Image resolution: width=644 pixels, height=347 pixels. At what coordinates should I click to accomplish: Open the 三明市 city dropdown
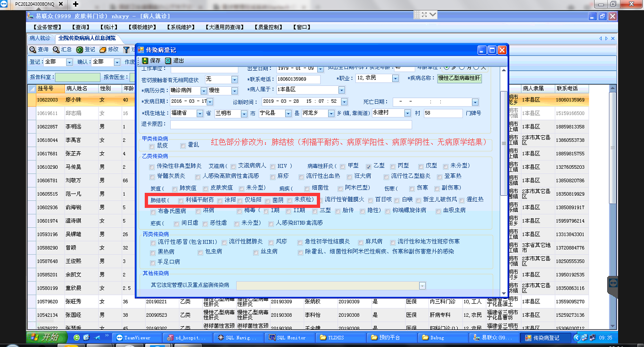[244, 114]
